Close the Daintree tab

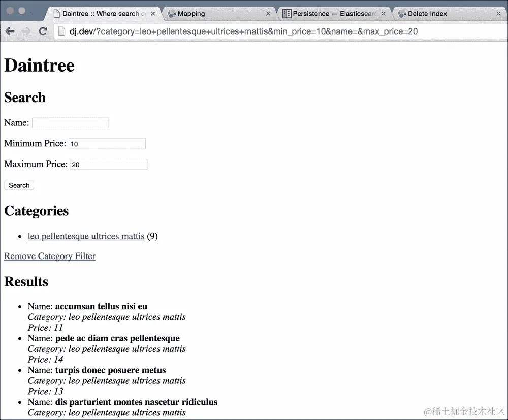click(153, 14)
